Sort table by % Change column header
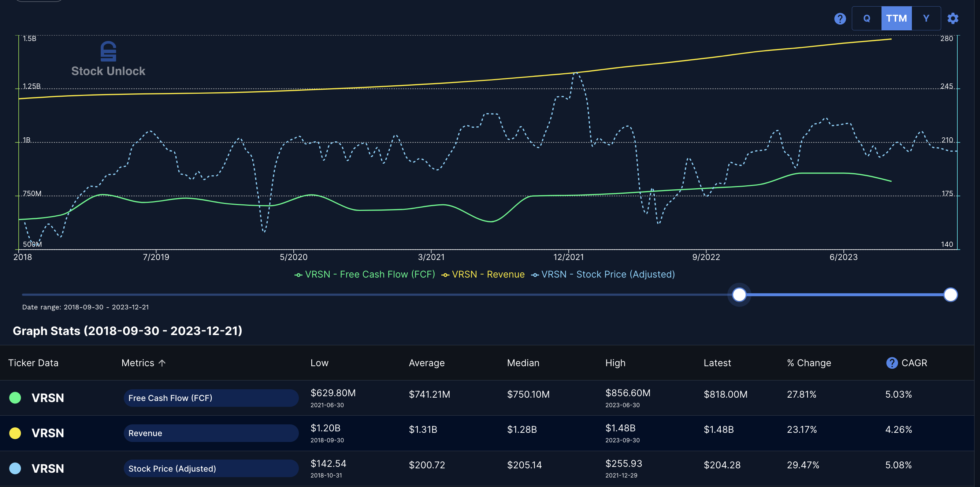980x487 pixels. [x=809, y=363]
